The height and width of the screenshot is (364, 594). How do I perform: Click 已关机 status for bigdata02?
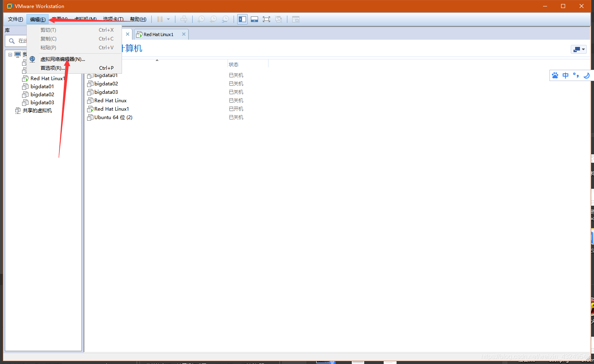(236, 84)
